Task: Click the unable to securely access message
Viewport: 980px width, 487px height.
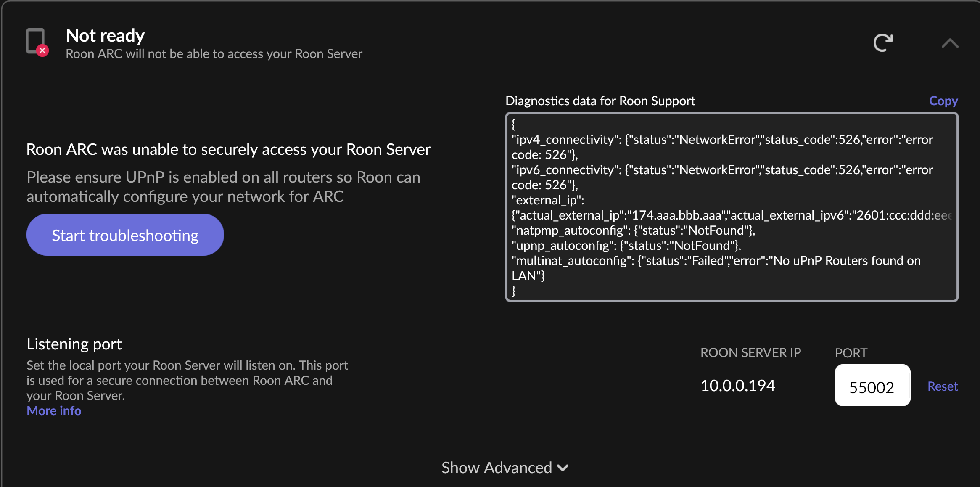Action: [x=228, y=149]
